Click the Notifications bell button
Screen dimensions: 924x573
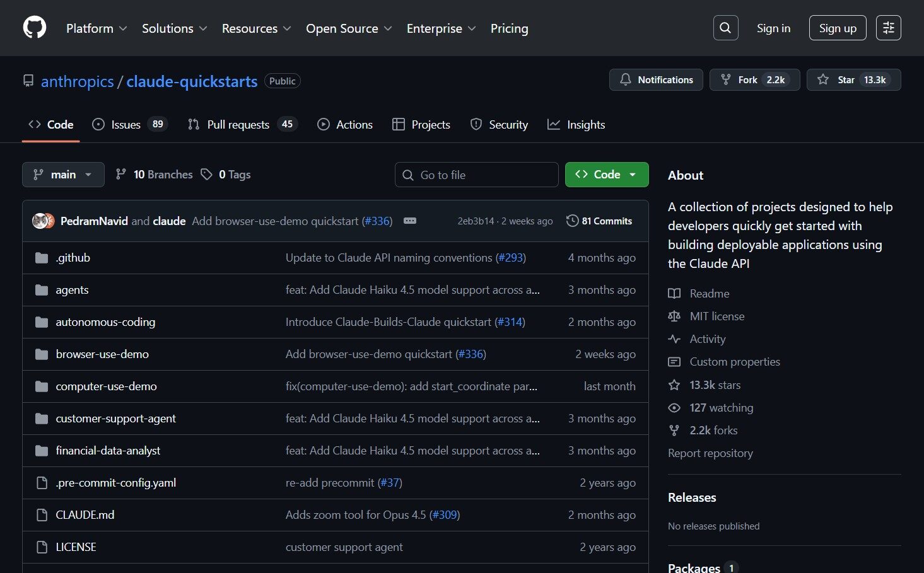click(x=656, y=80)
